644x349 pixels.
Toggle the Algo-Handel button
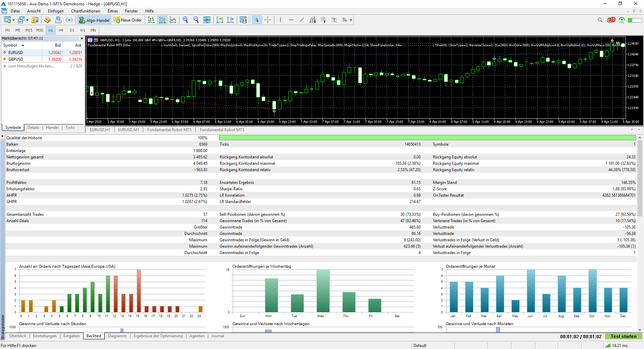click(94, 20)
